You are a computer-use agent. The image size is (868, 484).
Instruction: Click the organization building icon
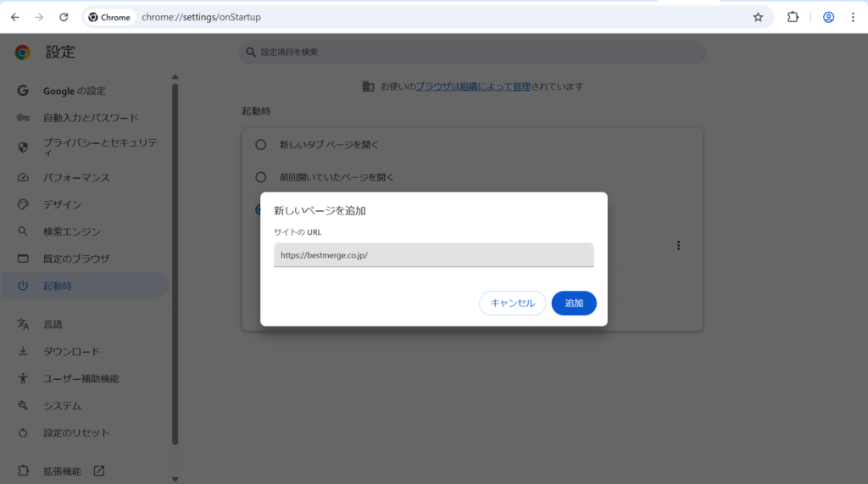click(x=368, y=86)
